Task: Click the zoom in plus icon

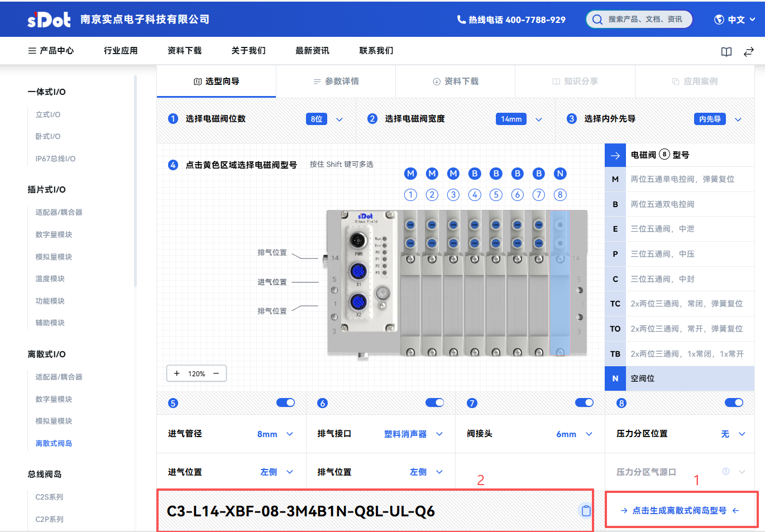Action: (x=177, y=373)
